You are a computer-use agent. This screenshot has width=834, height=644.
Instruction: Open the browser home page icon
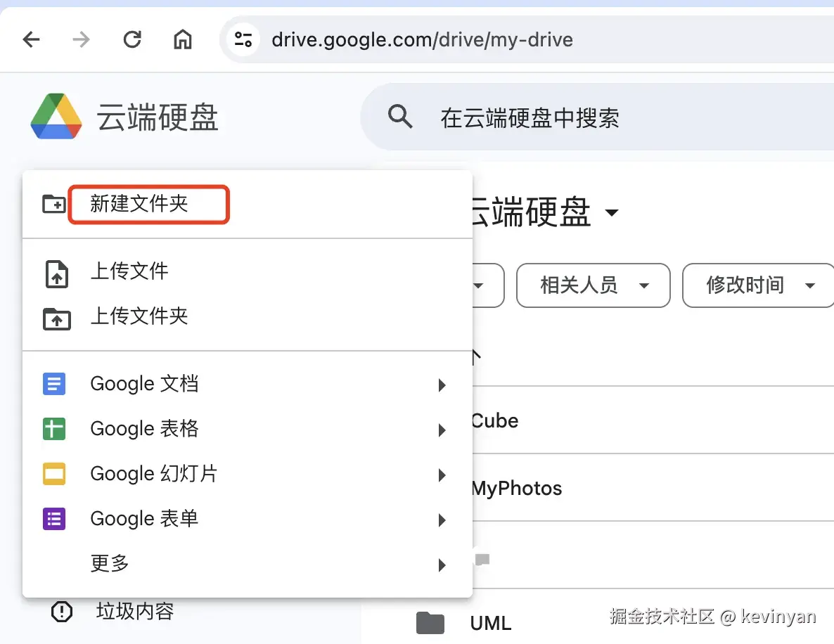pyautogui.click(x=182, y=39)
